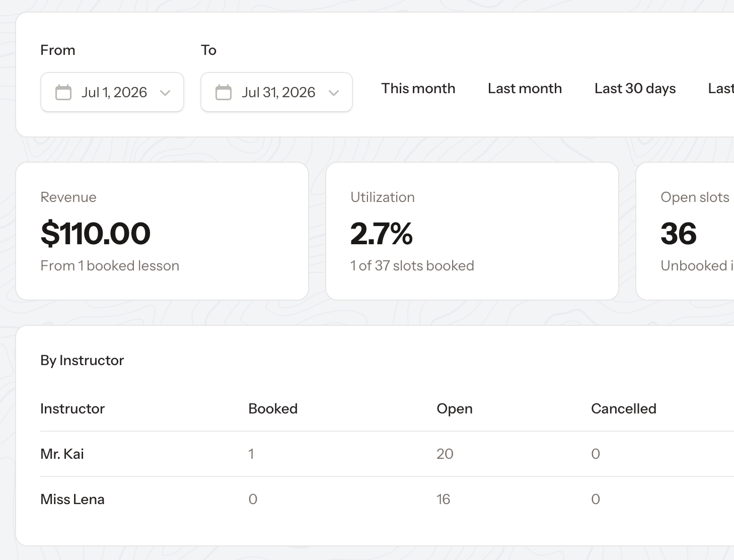Select the Miss Lena instructor row name

(x=72, y=499)
